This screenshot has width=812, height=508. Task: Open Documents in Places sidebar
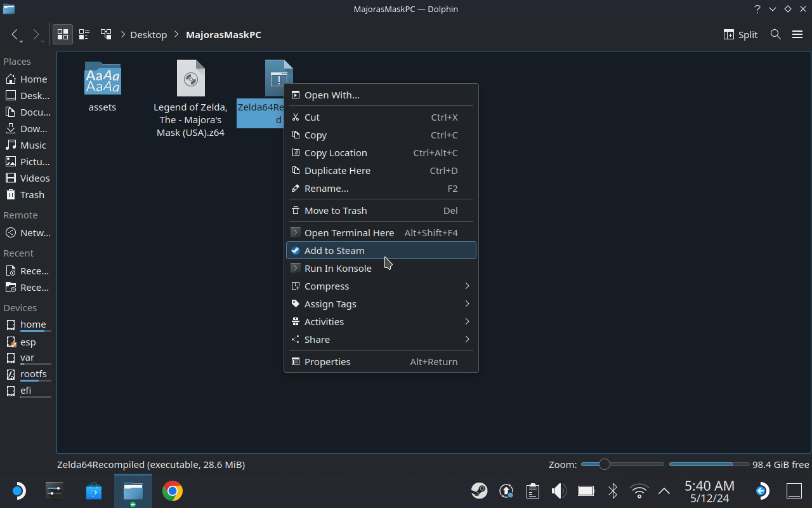click(28, 112)
